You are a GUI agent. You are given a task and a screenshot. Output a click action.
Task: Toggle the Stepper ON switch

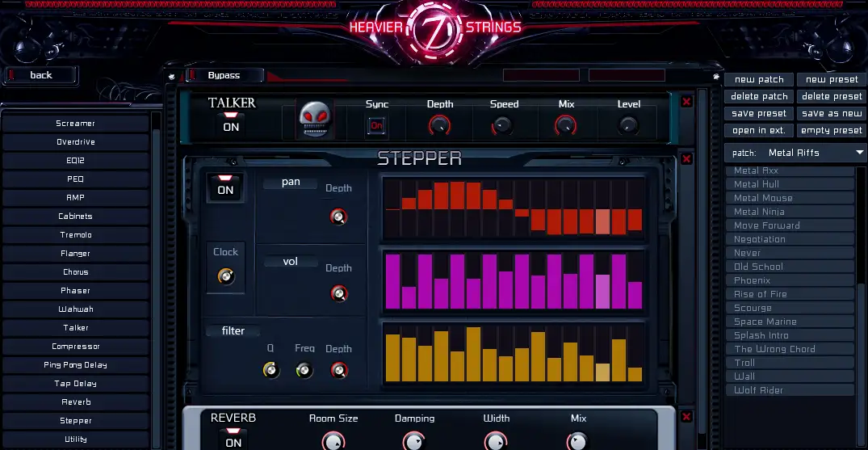pyautogui.click(x=225, y=187)
